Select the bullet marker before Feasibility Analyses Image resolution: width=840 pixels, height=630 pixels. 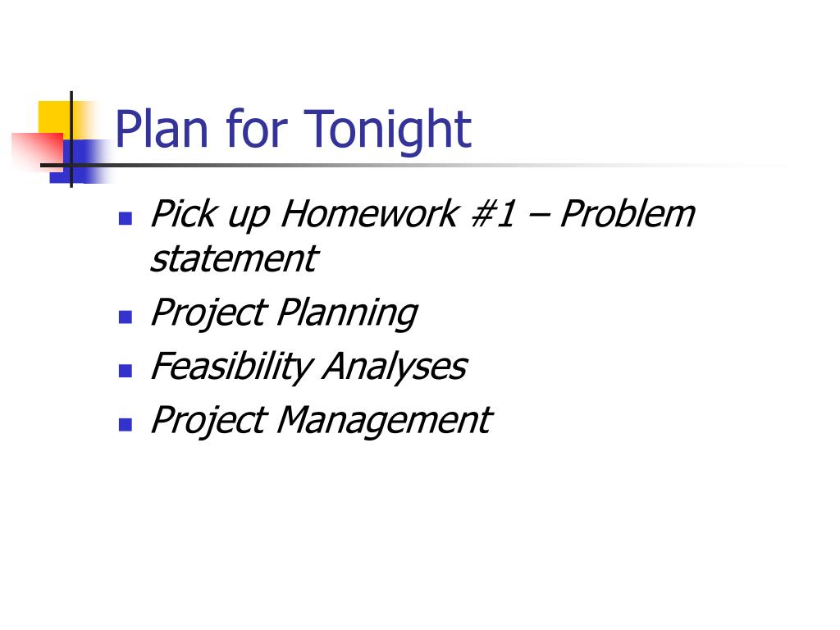click(x=126, y=371)
